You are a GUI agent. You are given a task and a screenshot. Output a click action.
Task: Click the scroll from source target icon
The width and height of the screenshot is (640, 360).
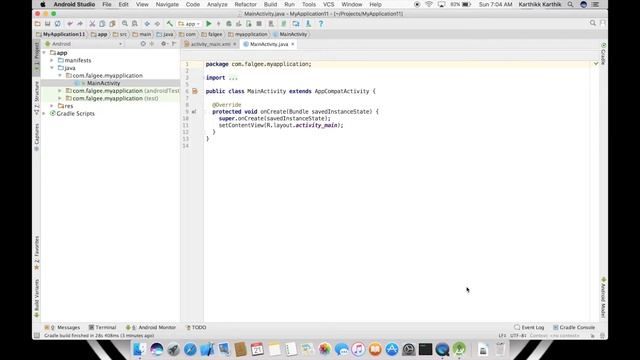coord(143,44)
